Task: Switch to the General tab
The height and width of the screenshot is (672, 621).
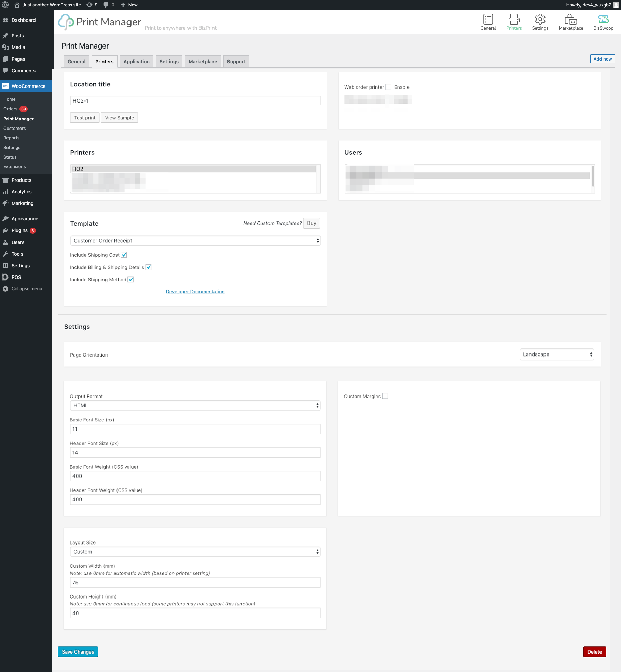Action: click(x=77, y=62)
